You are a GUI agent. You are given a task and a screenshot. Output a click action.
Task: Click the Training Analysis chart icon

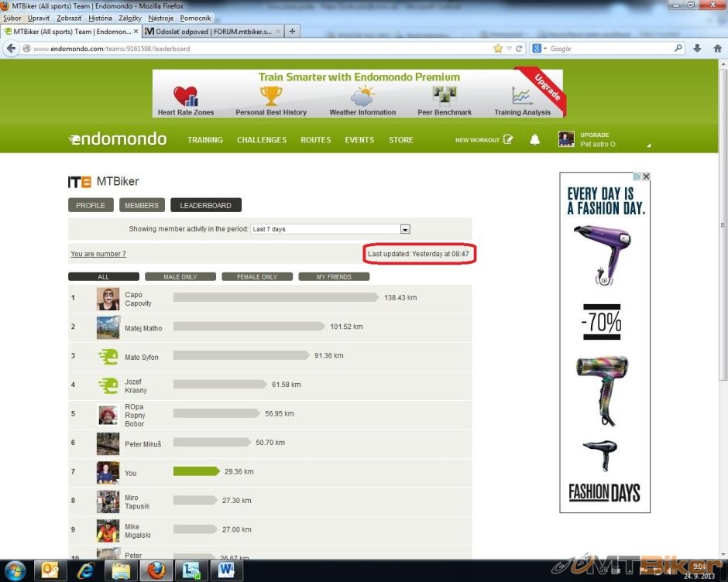(x=523, y=96)
